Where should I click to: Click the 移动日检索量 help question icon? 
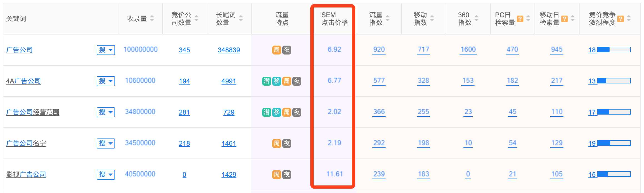[x=564, y=19]
